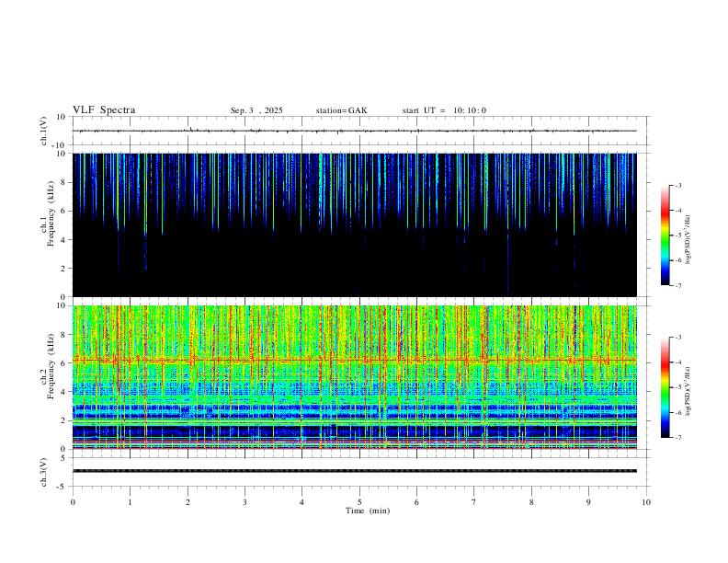The height and width of the screenshot is (563, 728).
Task: Click the "VLF Spectra" plot title
Action: pos(104,110)
